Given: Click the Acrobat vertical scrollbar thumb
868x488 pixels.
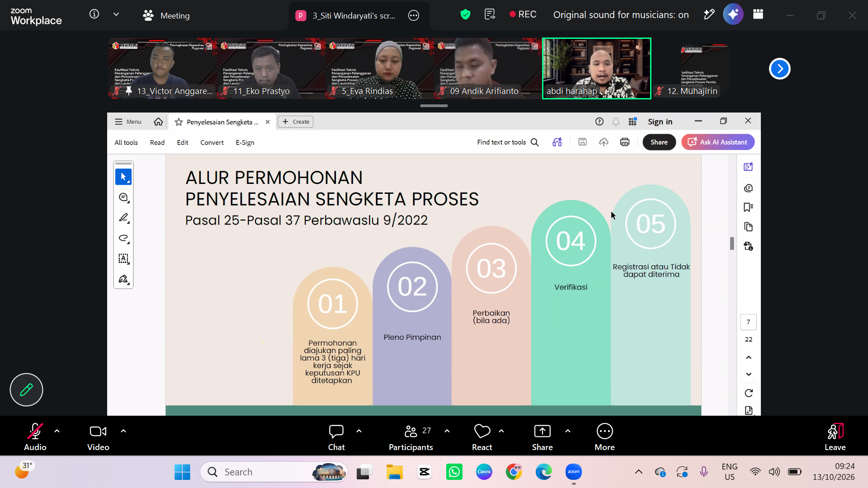Looking at the screenshot, I should [x=732, y=244].
